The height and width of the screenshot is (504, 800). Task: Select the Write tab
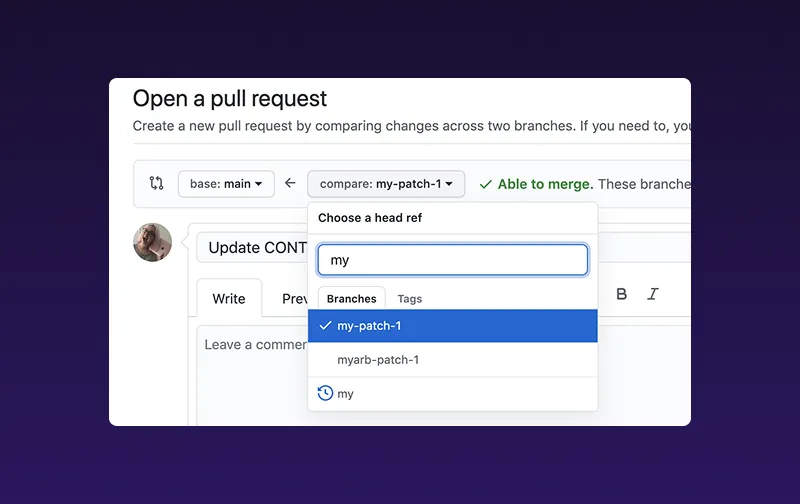point(229,298)
